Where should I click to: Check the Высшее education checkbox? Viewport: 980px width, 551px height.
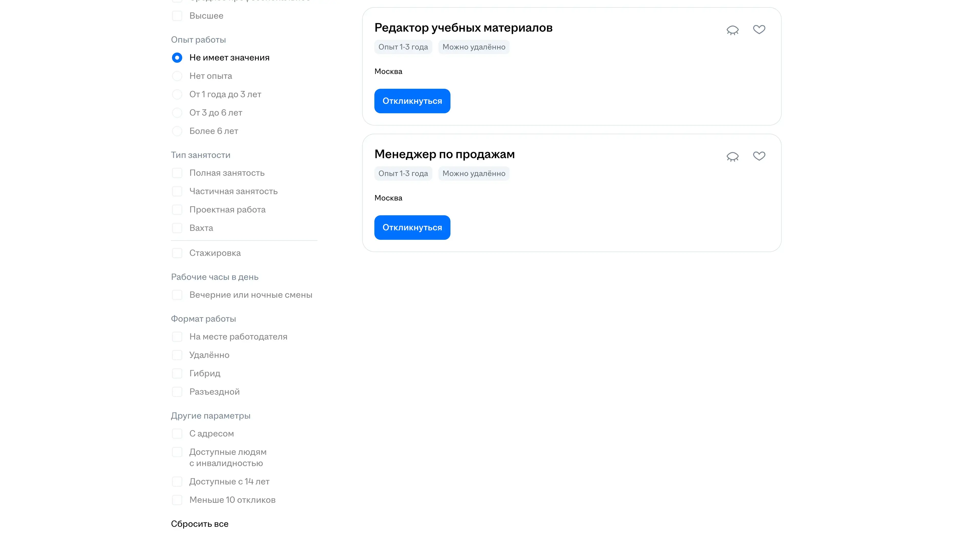177,16
